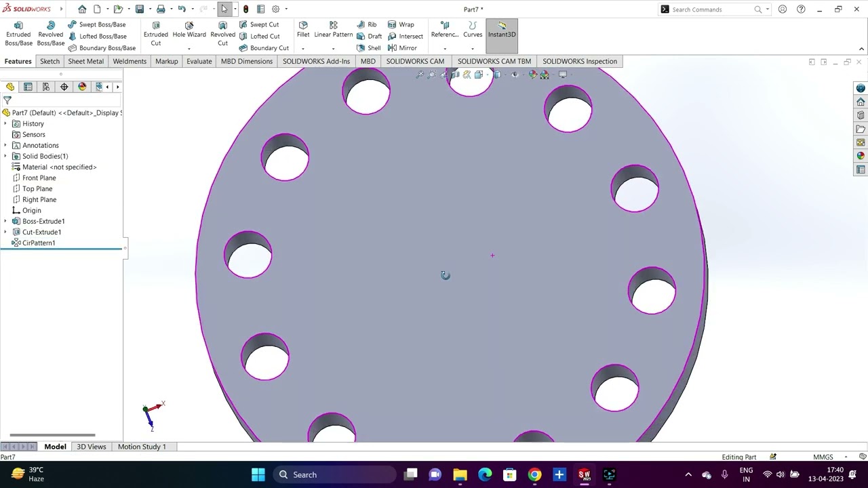This screenshot has height=488, width=868.
Task: Expand the History tree node
Action: pos(5,123)
